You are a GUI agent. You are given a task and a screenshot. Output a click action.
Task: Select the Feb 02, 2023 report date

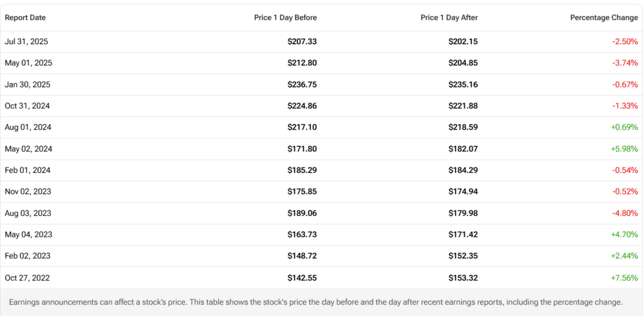(28, 256)
